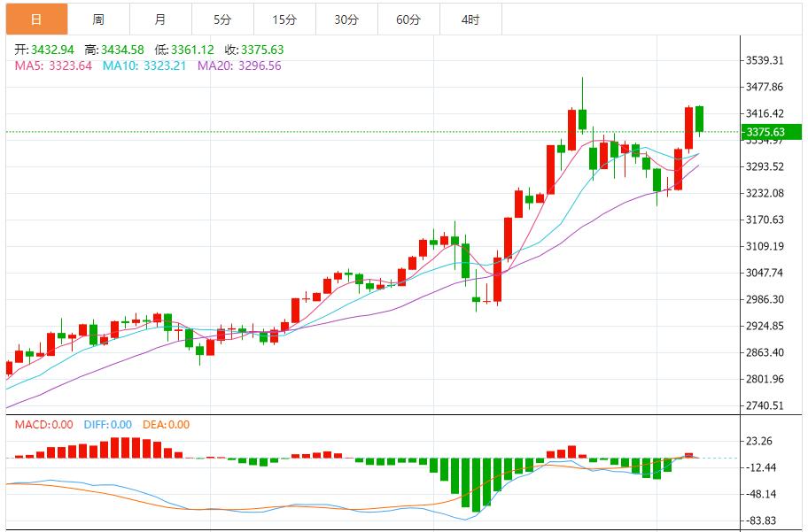Screen dimensions: 808x532
Task: Switch to the 60分 chart tab
Action: (408, 19)
